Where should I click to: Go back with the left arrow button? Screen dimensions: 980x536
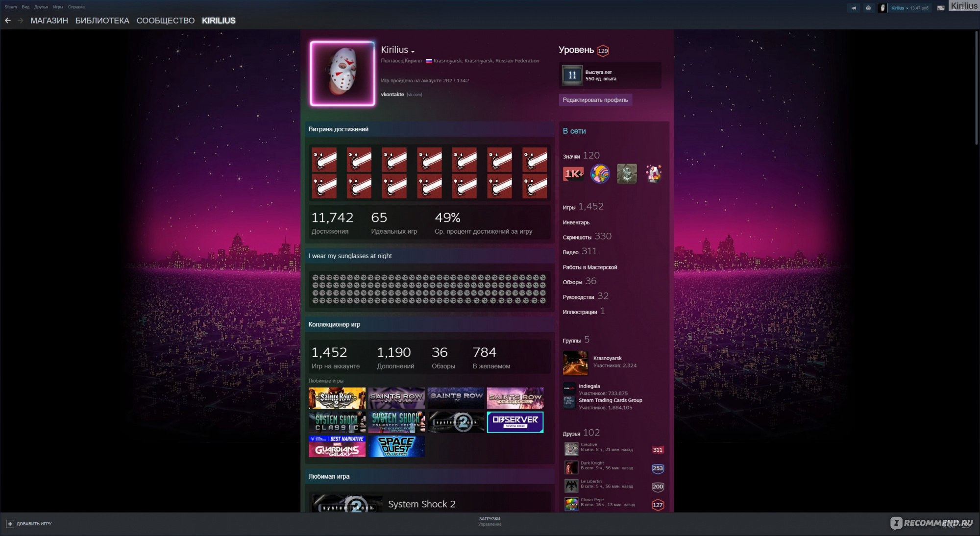coord(8,21)
